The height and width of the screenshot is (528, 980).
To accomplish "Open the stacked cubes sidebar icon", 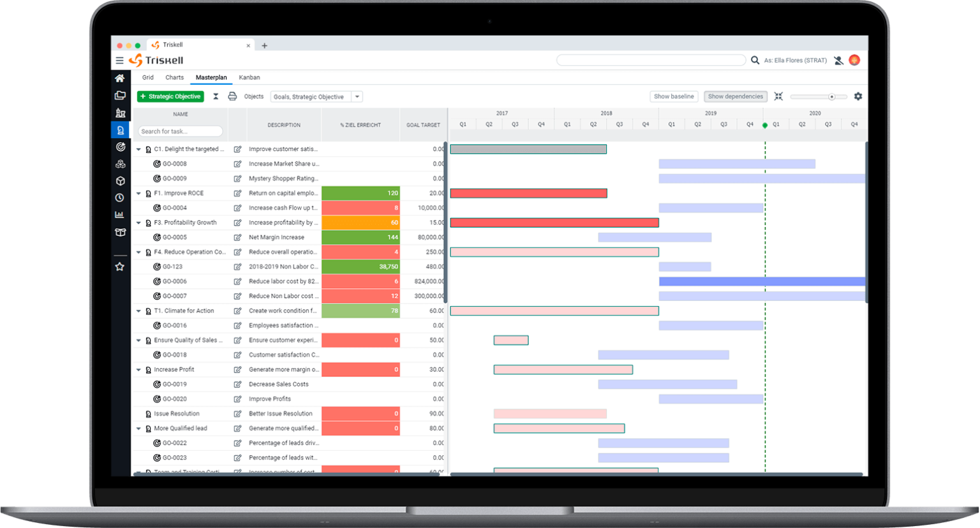I will coord(120,164).
